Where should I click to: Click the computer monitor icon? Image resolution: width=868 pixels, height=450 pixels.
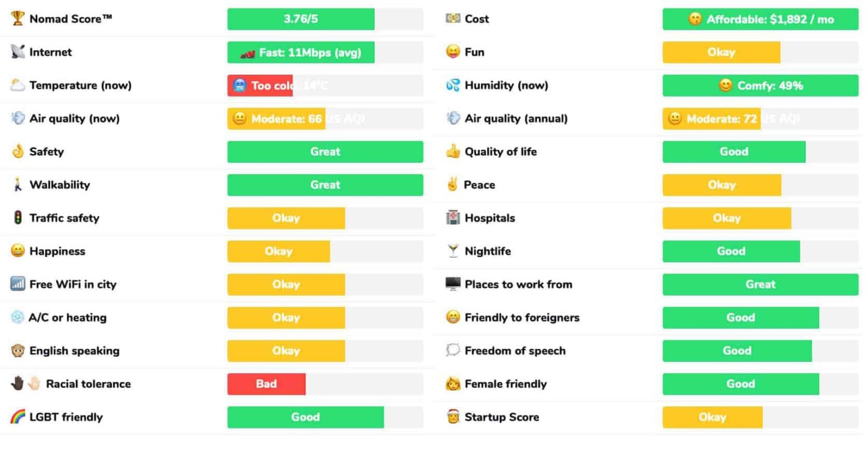453,284
